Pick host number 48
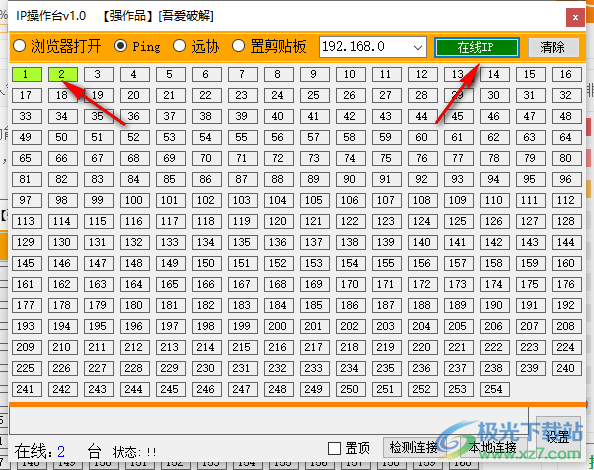594x470 pixels. (x=566, y=116)
